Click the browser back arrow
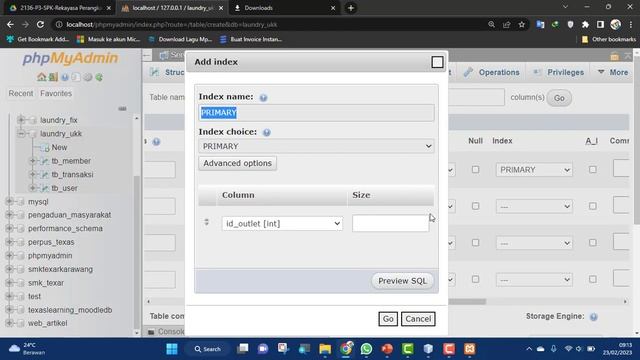The height and width of the screenshot is (360, 640). click(10, 24)
